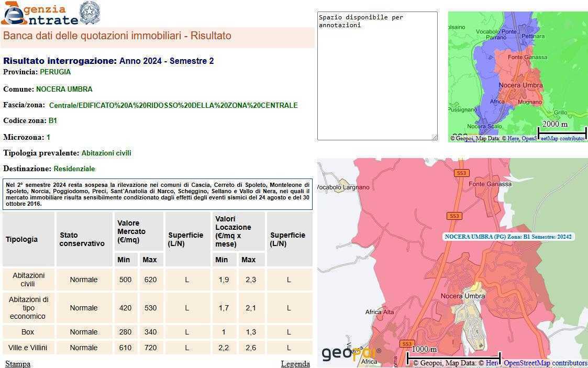Follow the Here link on the overview map
Screen dimensions: 588x368
(x=513, y=139)
